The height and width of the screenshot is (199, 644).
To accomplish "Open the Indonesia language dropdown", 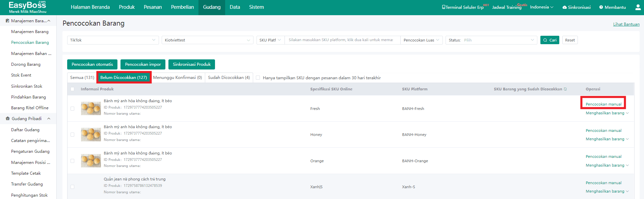I will 542,7.
